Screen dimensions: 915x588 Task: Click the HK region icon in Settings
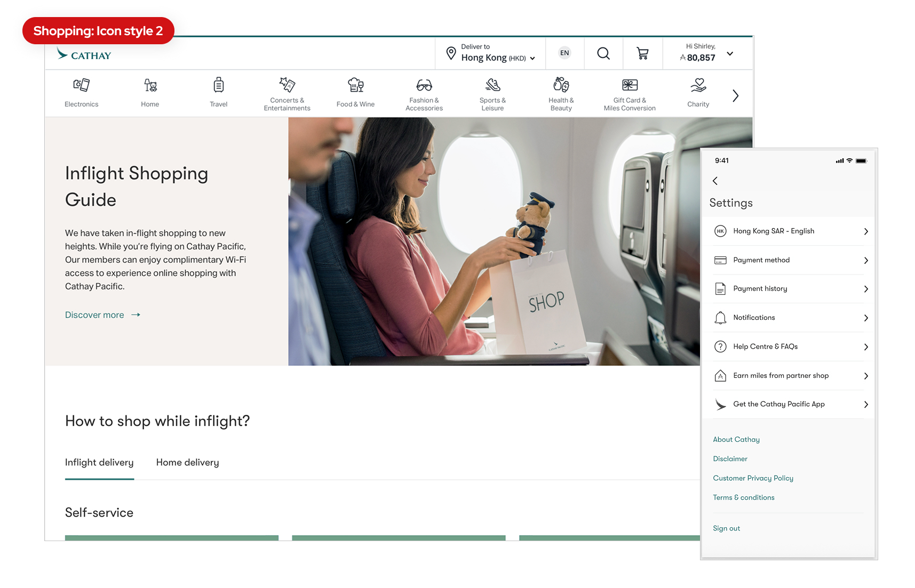720,231
